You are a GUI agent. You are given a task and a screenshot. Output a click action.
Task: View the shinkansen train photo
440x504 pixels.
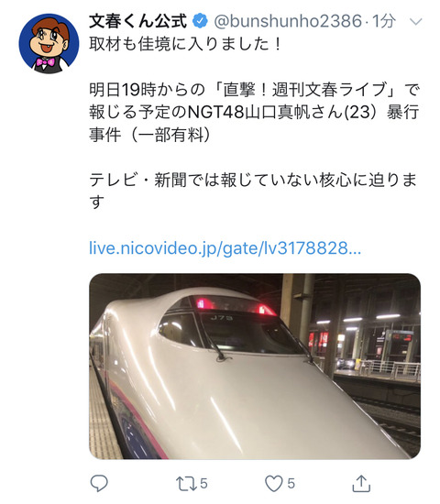click(x=255, y=367)
